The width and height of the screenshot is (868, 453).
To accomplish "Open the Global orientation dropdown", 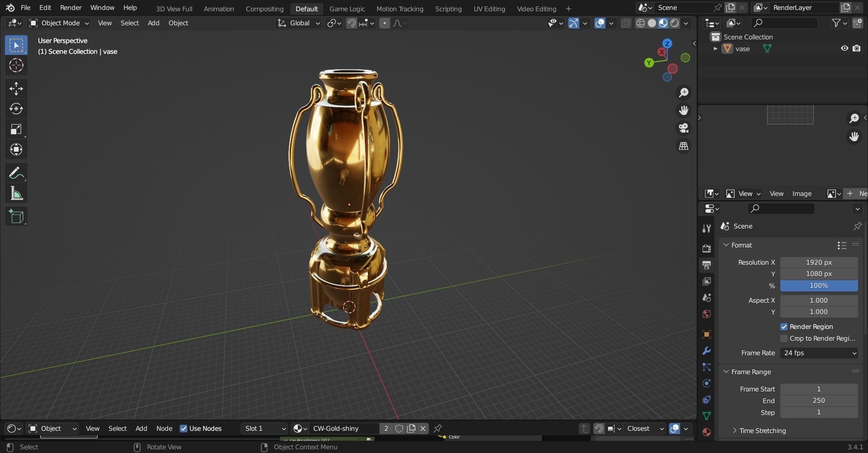I will 298,23.
